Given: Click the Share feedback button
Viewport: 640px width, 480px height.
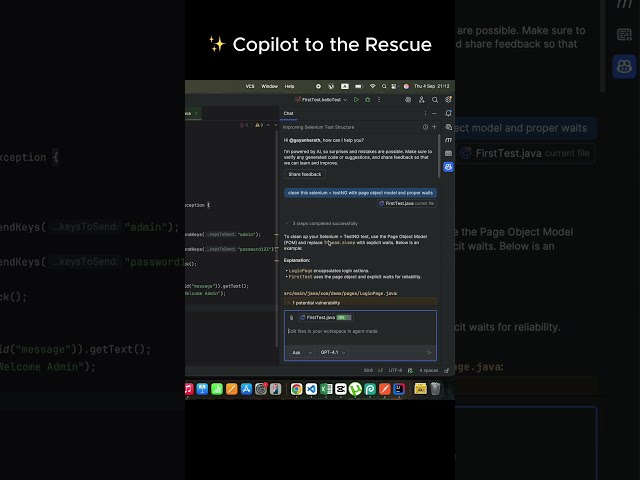Looking at the screenshot, I should (x=304, y=174).
